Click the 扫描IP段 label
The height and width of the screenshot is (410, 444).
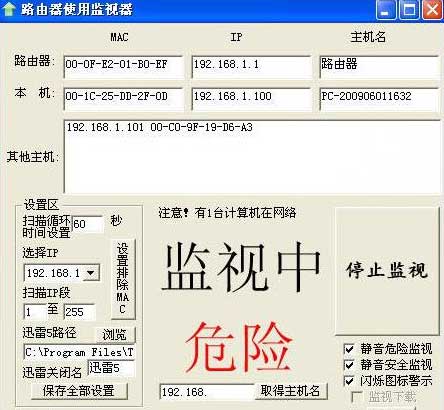click(46, 293)
